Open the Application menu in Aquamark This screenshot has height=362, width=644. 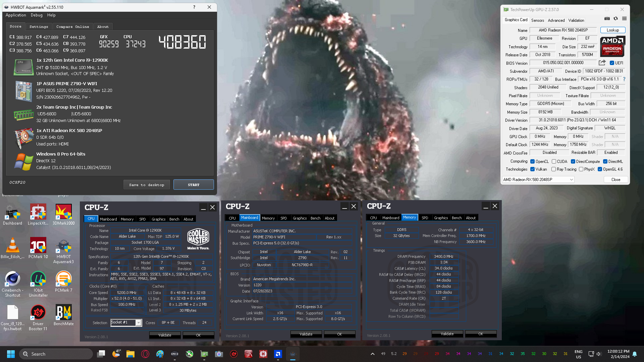[x=16, y=15]
